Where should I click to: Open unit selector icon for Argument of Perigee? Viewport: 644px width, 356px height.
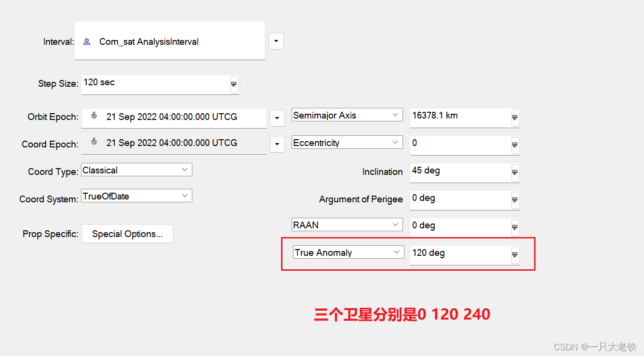pos(515,200)
